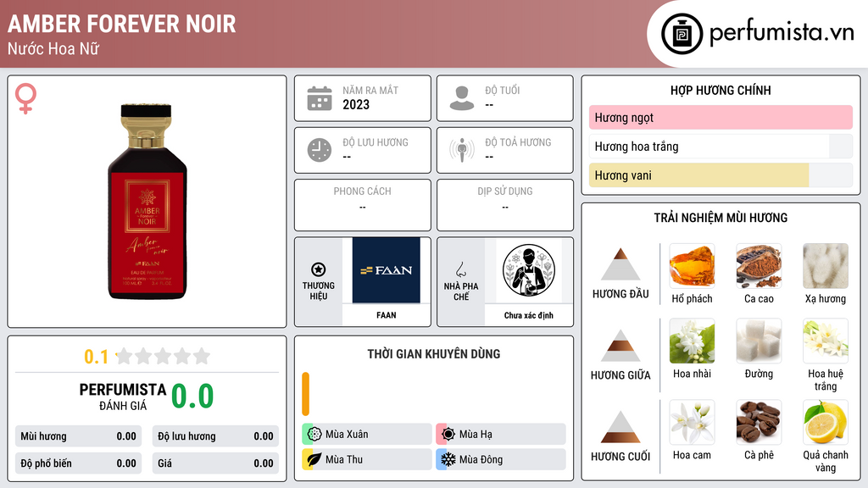Image resolution: width=868 pixels, height=488 pixels.
Task: Select the Hoa nhài jasmine note image
Action: tap(692, 341)
